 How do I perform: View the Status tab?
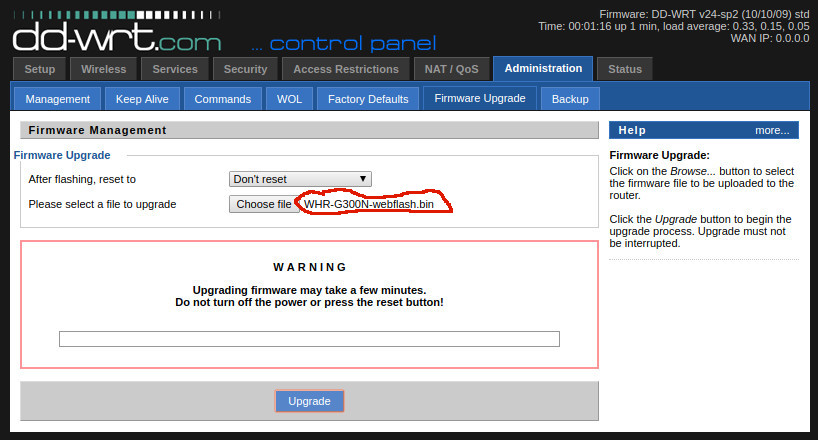pos(624,69)
